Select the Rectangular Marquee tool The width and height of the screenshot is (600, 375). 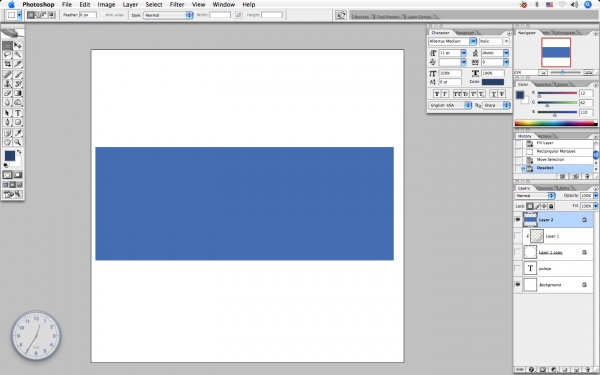pos(7,46)
